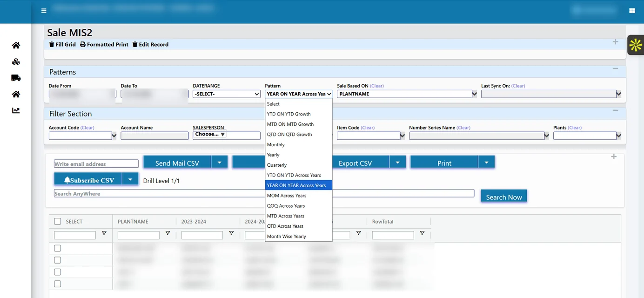The width and height of the screenshot is (644, 298).
Task: Open the 2023-2024 column filter icon
Action: point(231,233)
